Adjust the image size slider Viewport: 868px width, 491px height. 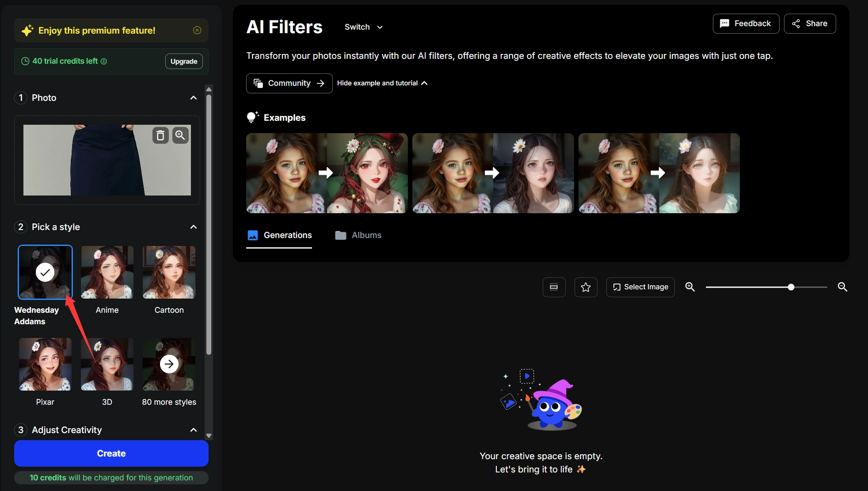click(x=791, y=287)
